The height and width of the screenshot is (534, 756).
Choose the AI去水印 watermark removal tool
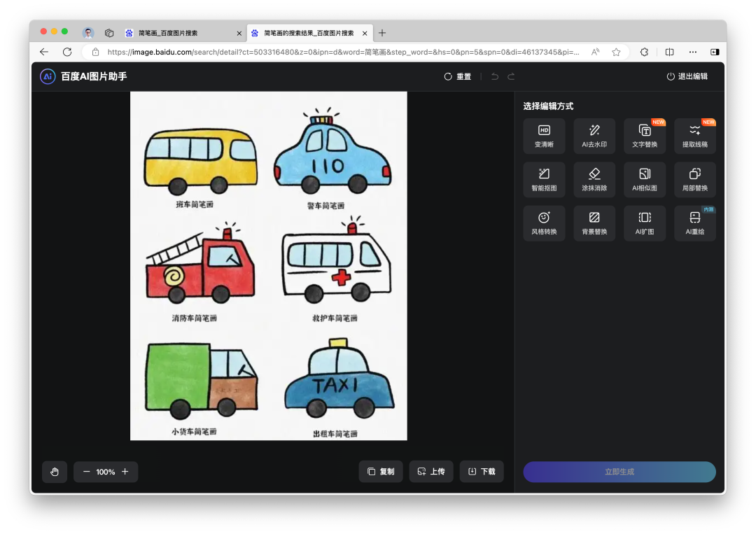pos(594,136)
